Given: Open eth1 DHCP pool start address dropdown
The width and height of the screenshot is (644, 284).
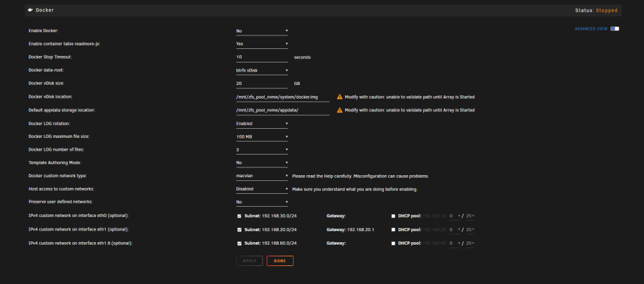Looking at the screenshot, I should tap(455, 230).
